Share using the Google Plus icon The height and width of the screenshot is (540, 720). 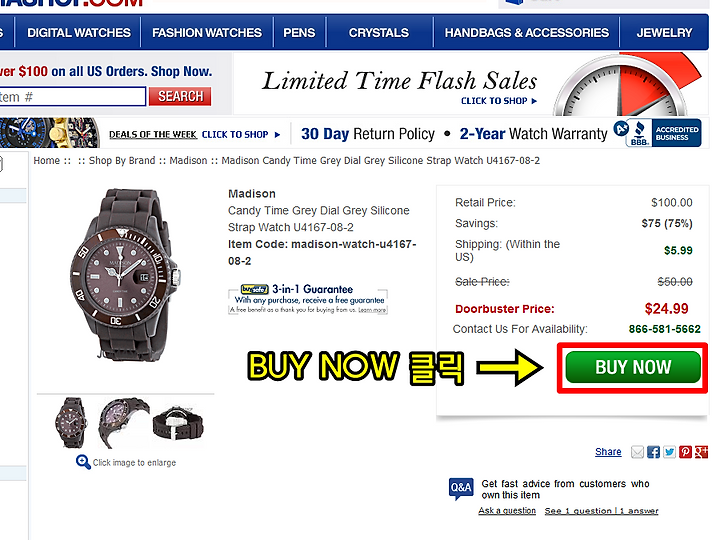701,452
